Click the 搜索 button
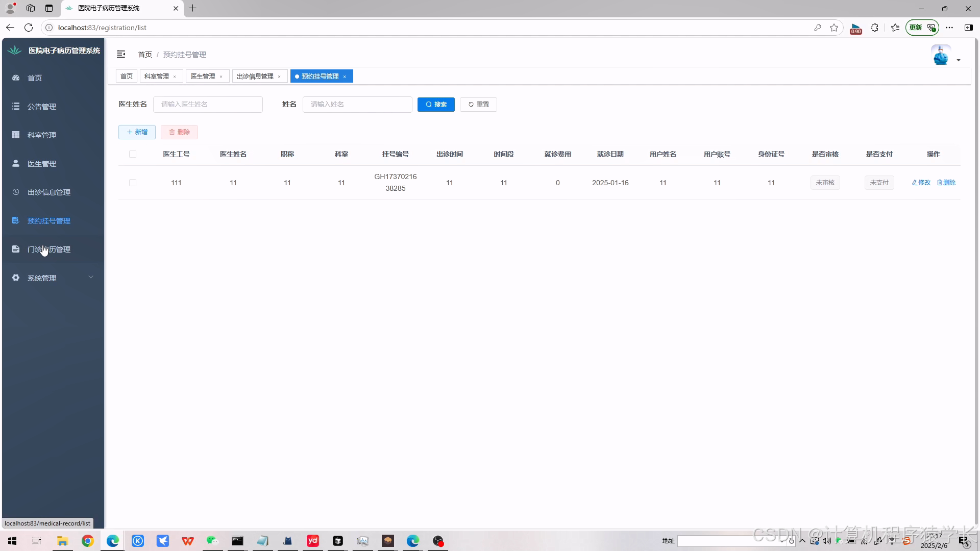 coord(436,104)
